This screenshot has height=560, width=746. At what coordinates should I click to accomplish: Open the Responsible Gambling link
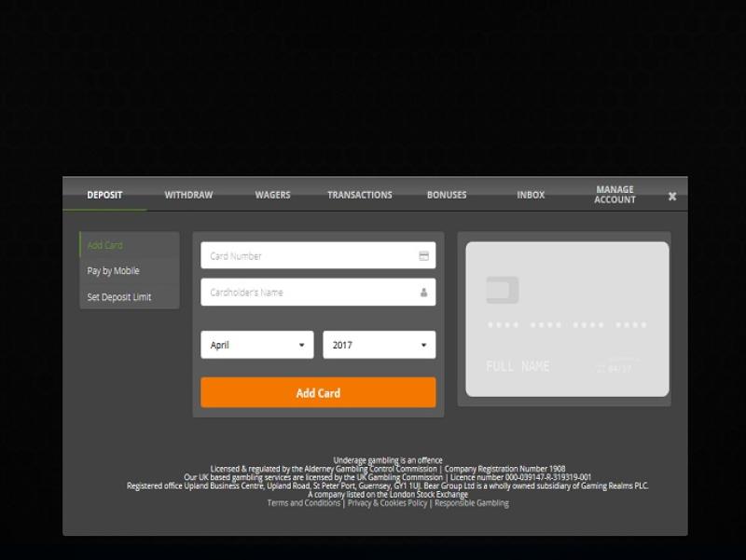(x=471, y=503)
